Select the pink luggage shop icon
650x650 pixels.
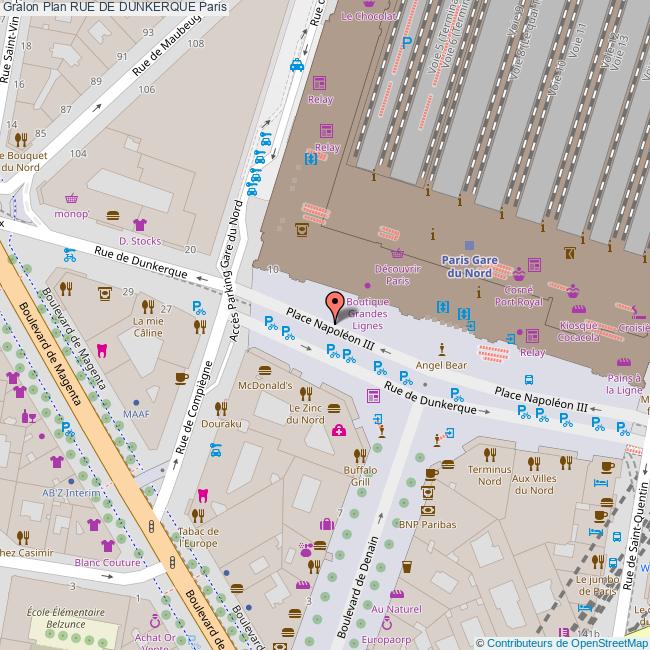[327, 524]
